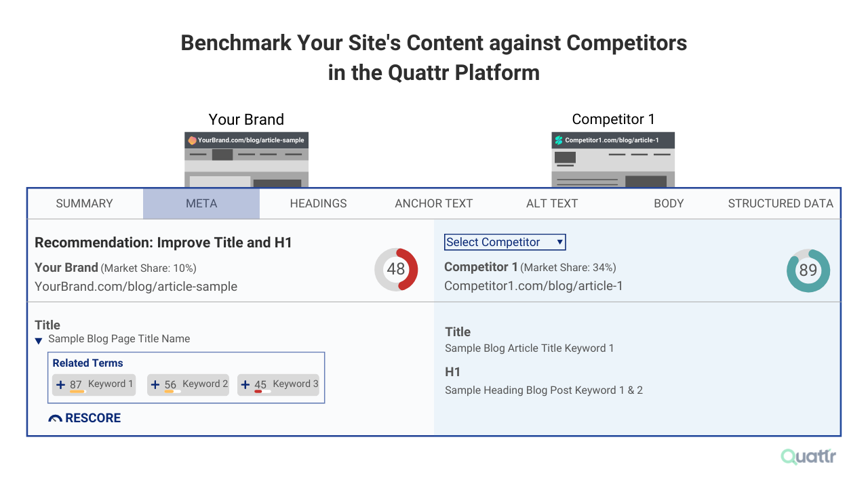This screenshot has width=868, height=488.
Task: Click YourBrand.com/blog/article-sample URL text
Action: coord(136,287)
